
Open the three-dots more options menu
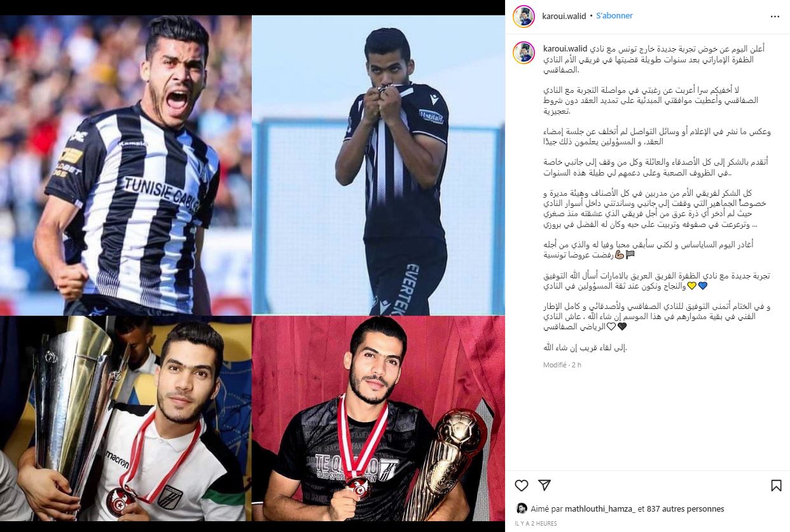pyautogui.click(x=775, y=17)
